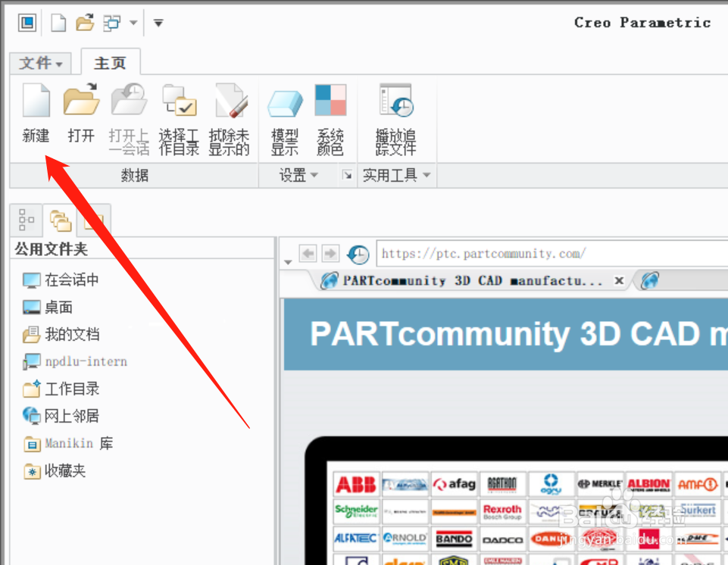Select npdlu-intern computer entry
Image resolution: width=728 pixels, height=565 pixels.
click(74, 361)
